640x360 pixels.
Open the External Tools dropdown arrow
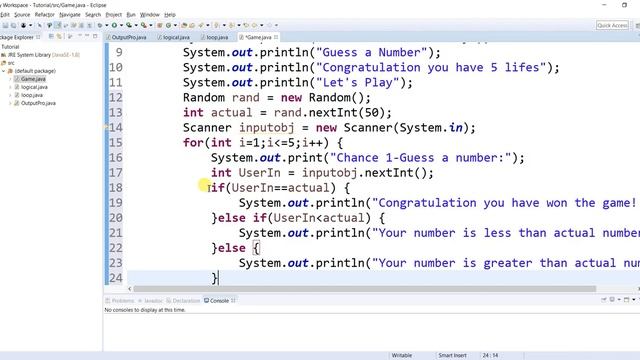tap(151, 25)
